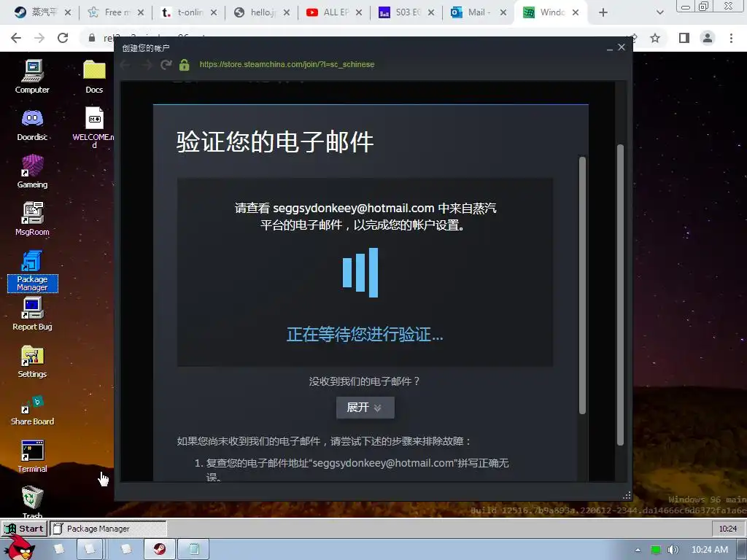Open the WELCOME.md file icon

point(94,127)
